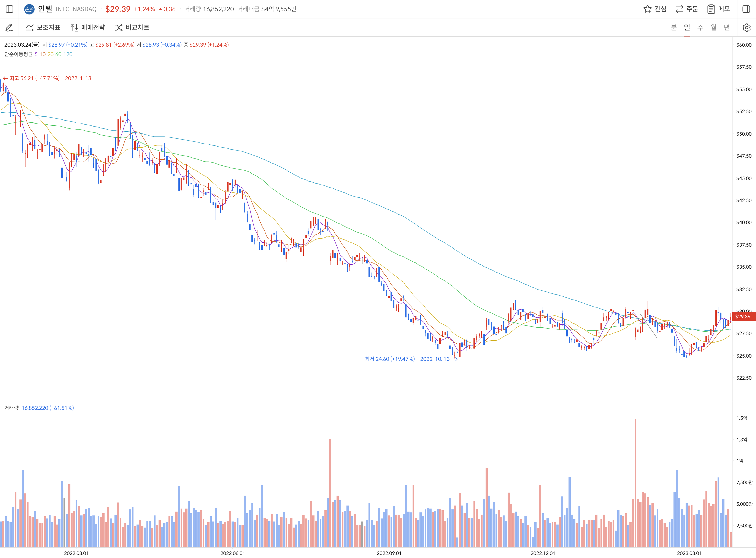
Task: Click the 1.5억 volume axis label
Action: 742,418
